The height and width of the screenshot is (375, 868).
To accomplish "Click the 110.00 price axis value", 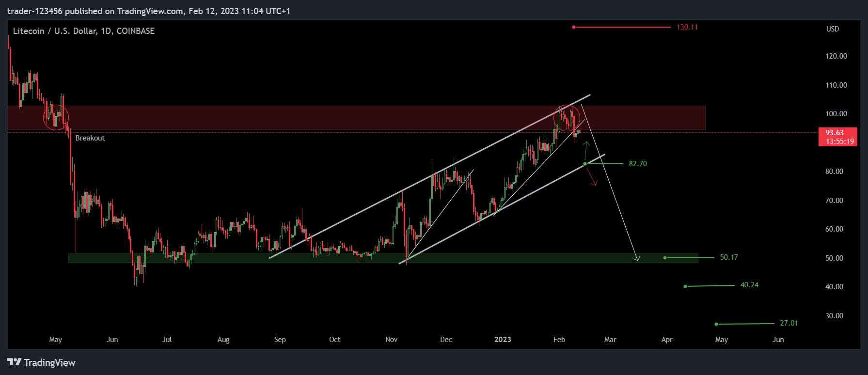I will (x=836, y=85).
